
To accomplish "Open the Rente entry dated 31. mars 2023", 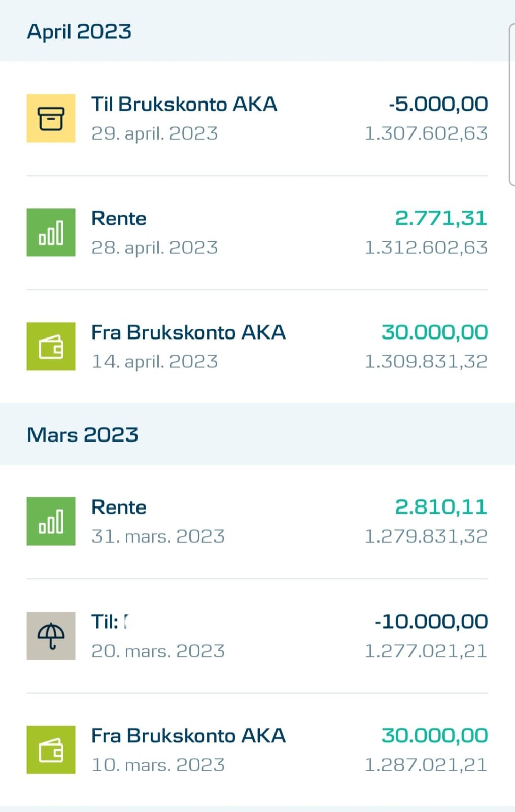I will [257, 521].
